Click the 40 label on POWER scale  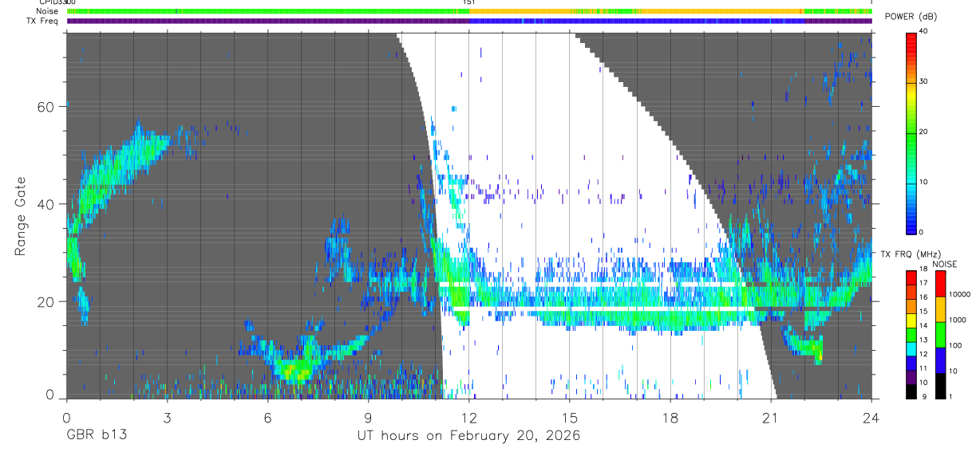click(x=923, y=32)
